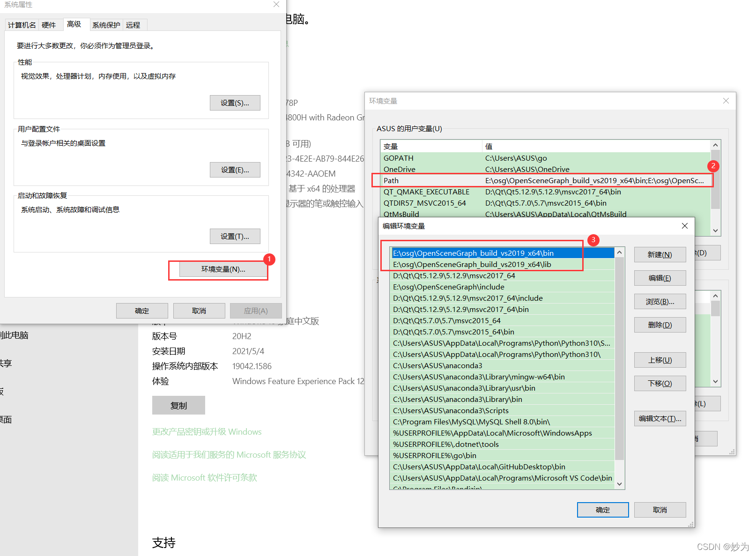
Task: Select the GOPATH variable row
Action: 546,158
